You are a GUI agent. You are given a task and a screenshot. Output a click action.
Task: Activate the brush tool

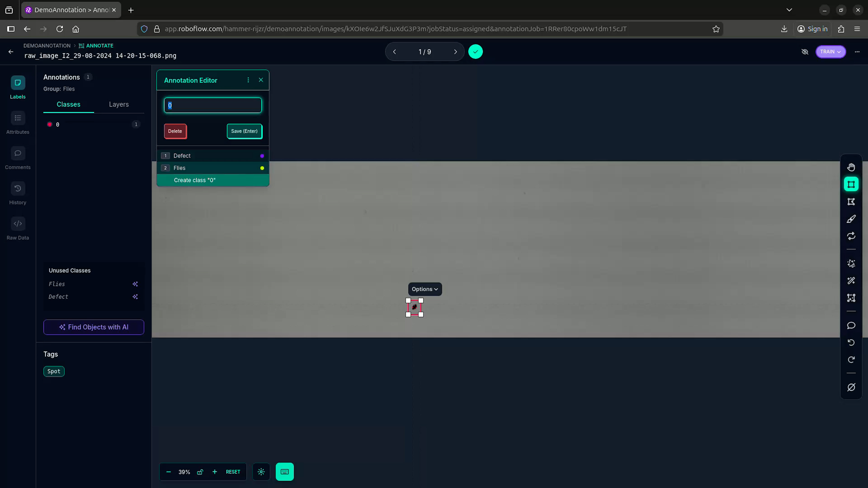pyautogui.click(x=851, y=219)
